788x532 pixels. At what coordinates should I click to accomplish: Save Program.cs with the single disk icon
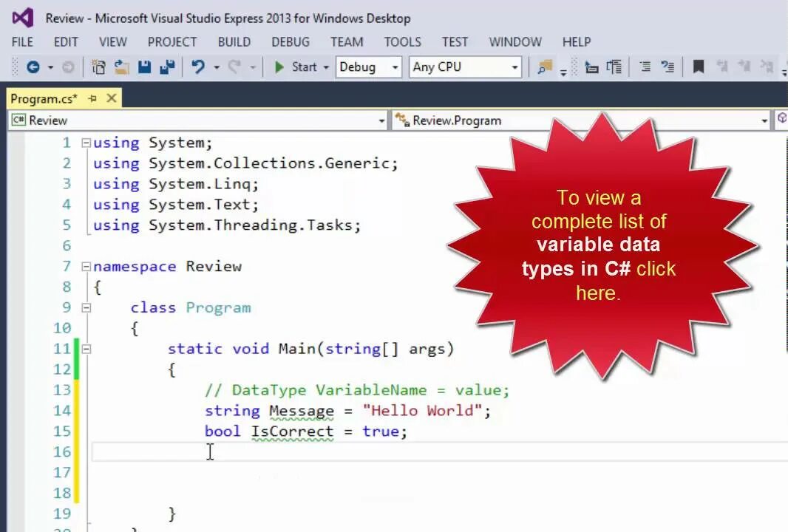tap(144, 66)
